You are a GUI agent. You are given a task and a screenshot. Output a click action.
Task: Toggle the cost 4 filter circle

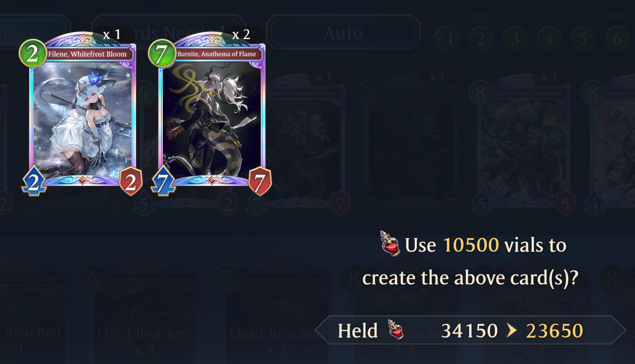pos(548,38)
